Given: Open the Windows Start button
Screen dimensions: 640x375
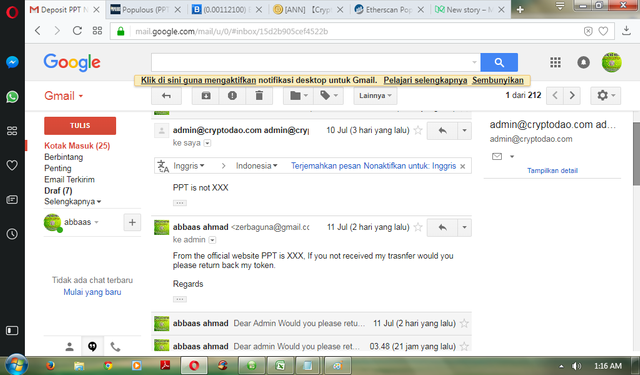Looking at the screenshot, I should pos(16,364).
